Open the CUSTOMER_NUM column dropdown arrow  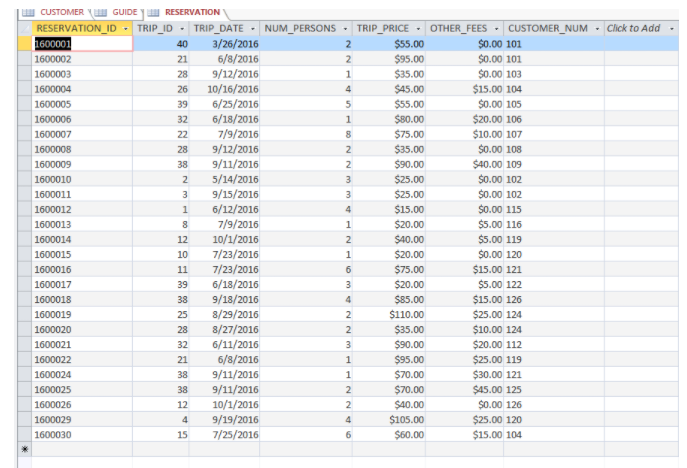tap(597, 29)
